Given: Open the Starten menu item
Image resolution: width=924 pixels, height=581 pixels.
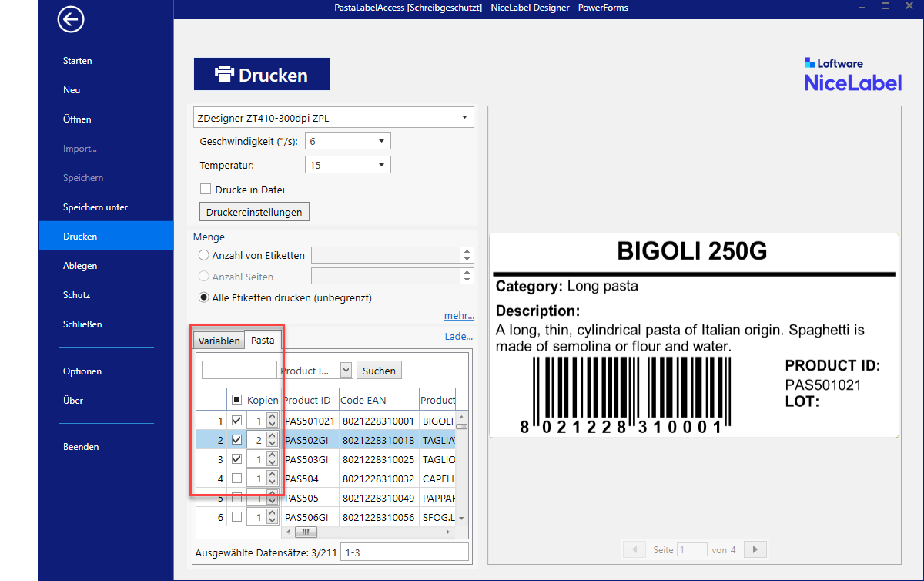Looking at the screenshot, I should (106, 61).
